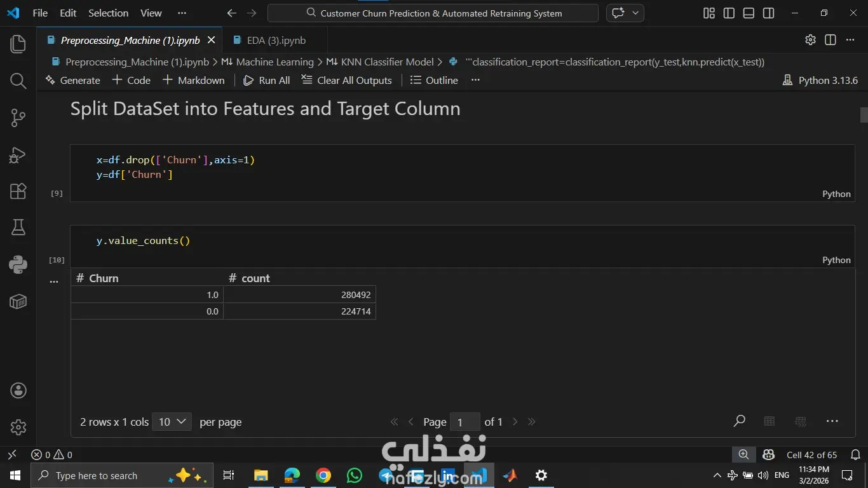Screen dimensions: 868x488
Task: Open the Selection menu
Action: tap(109, 13)
